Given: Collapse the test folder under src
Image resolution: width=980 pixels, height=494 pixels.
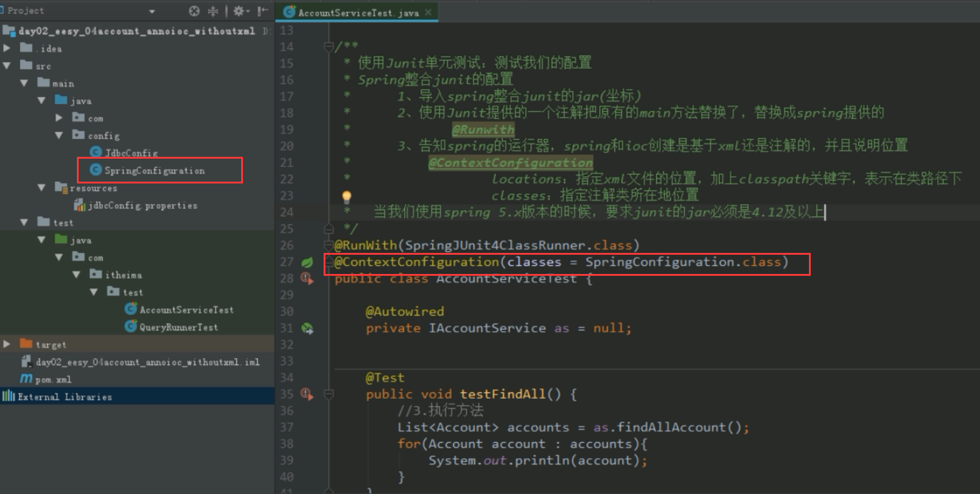Looking at the screenshot, I should [x=24, y=222].
